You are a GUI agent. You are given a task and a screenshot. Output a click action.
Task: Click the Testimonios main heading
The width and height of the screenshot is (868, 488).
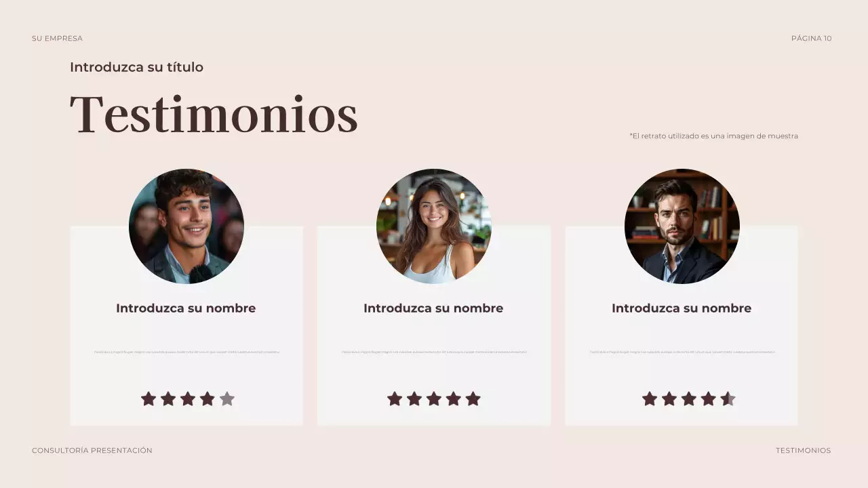pyautogui.click(x=214, y=115)
